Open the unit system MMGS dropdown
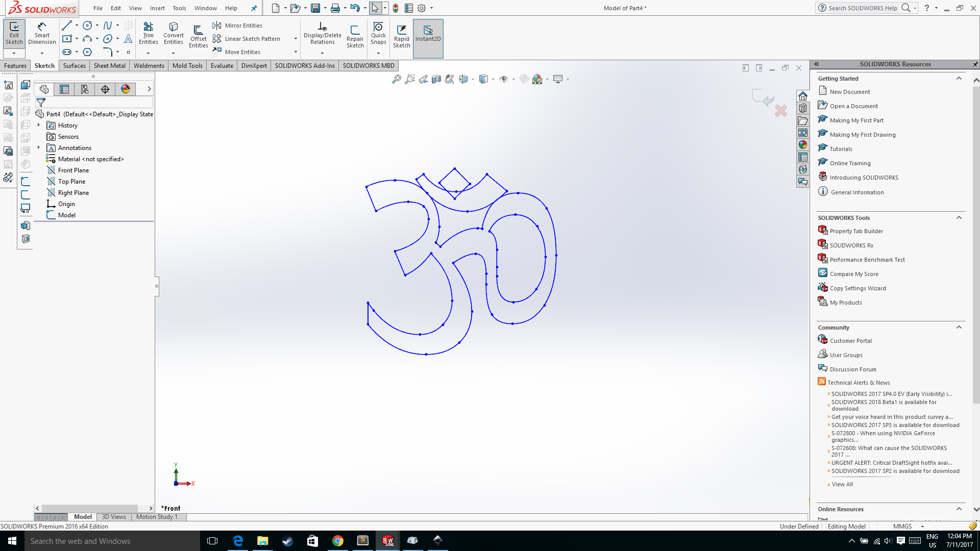The height and width of the screenshot is (551, 980). [x=922, y=527]
